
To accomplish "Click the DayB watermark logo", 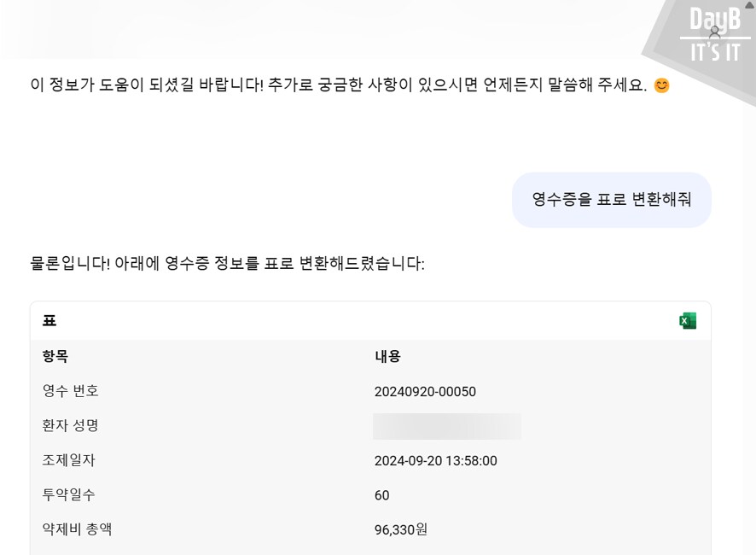I will pyautogui.click(x=713, y=24).
